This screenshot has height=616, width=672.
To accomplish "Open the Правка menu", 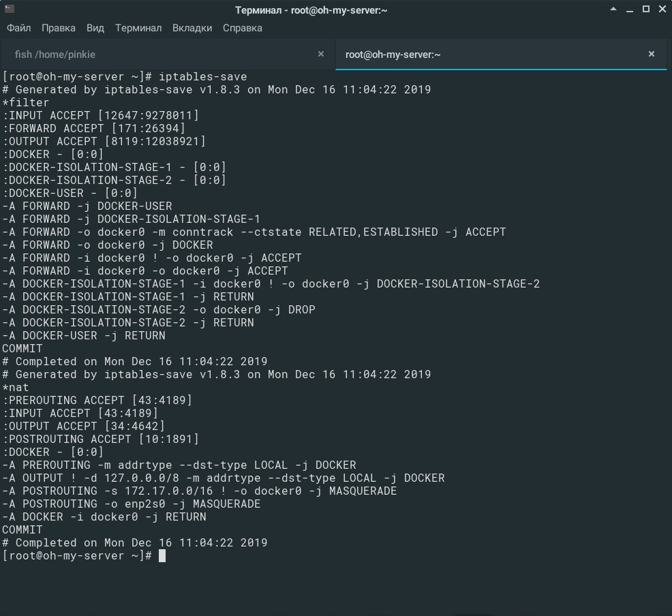I will (x=59, y=28).
